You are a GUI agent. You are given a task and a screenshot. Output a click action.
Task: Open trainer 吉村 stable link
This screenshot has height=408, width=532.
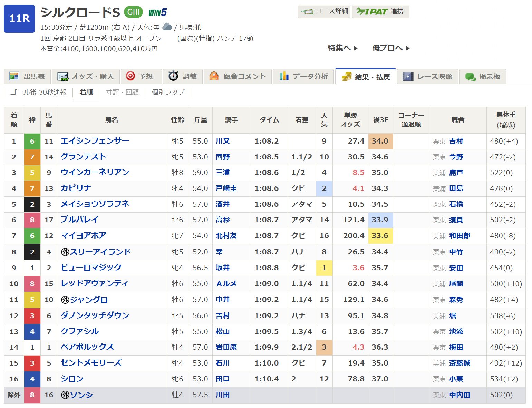pyautogui.click(x=456, y=141)
